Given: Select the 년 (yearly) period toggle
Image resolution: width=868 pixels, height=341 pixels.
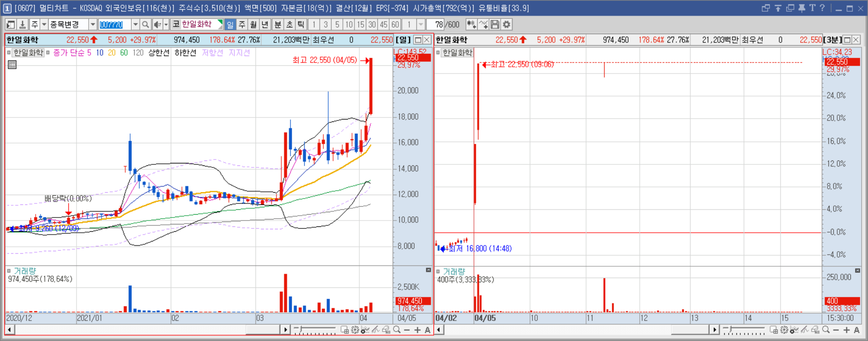Looking at the screenshot, I should (265, 24).
